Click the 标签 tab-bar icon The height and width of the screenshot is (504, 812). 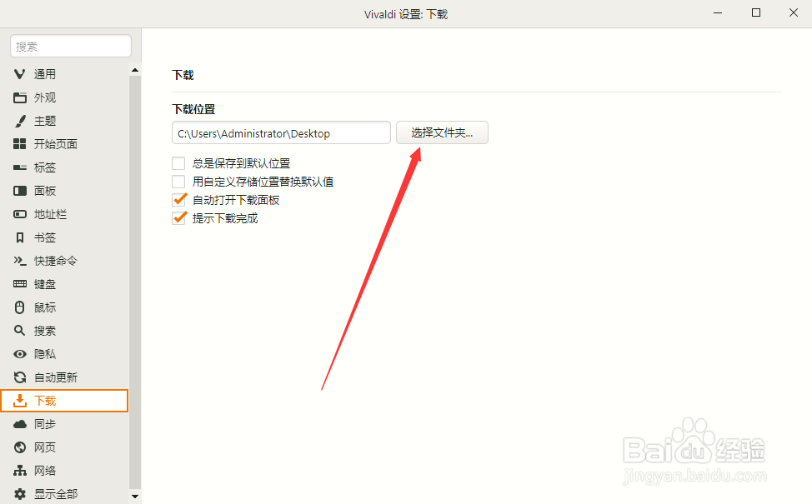(x=20, y=167)
